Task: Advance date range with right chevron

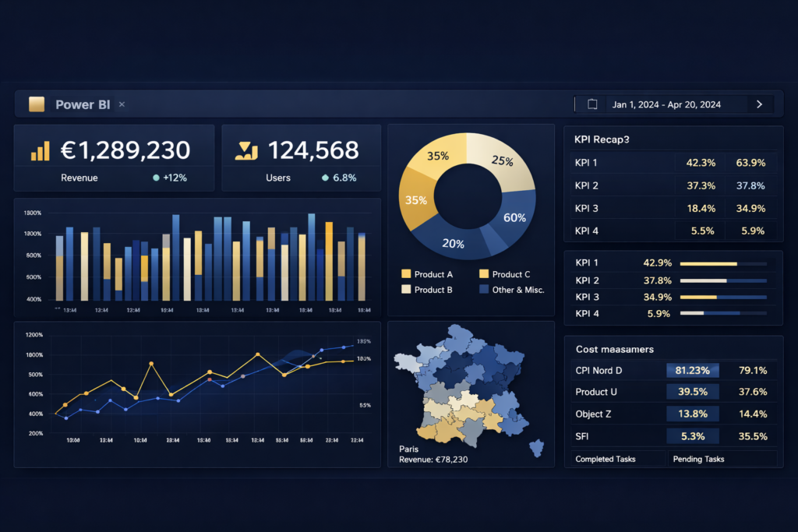Action: (x=759, y=104)
